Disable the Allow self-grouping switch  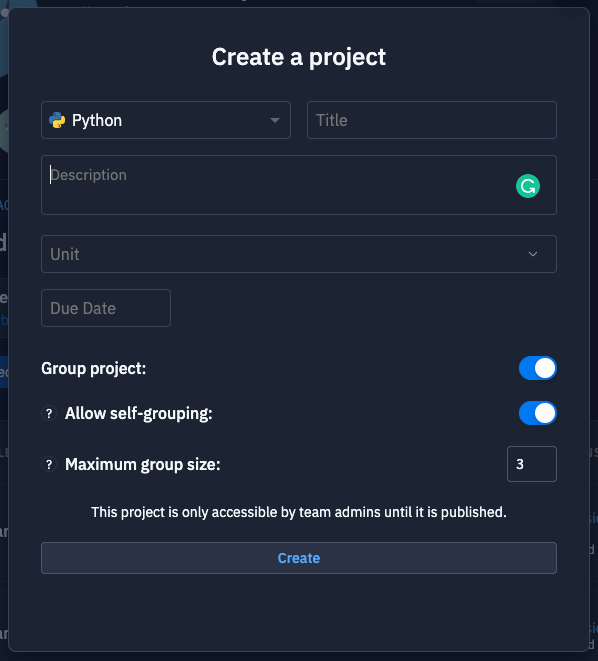537,413
